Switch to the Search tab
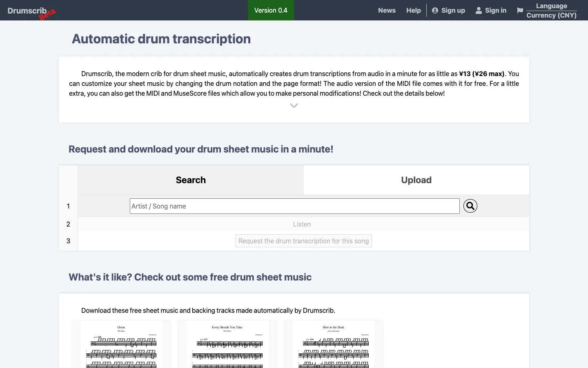The image size is (588, 368). coord(191,180)
